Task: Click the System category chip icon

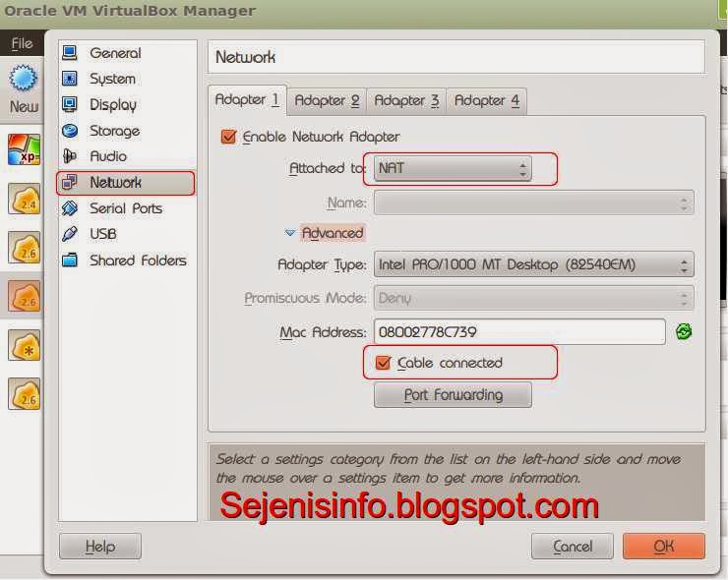Action: pyautogui.click(x=70, y=79)
